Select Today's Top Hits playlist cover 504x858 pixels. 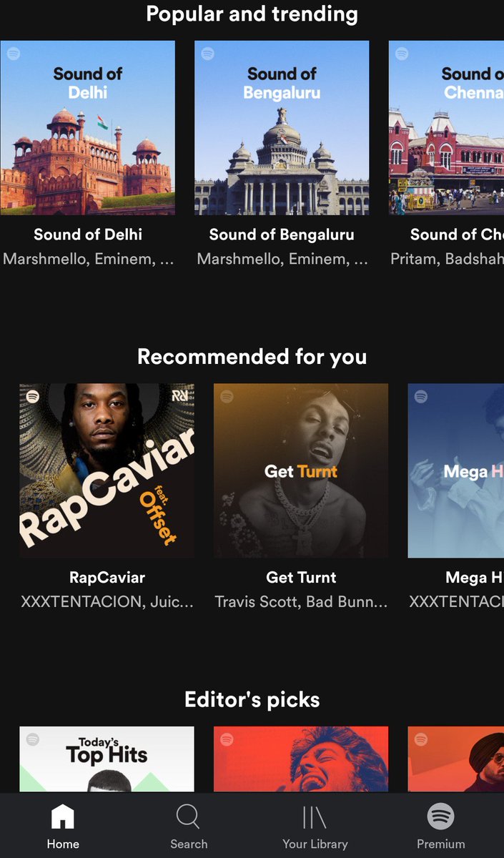tap(107, 759)
